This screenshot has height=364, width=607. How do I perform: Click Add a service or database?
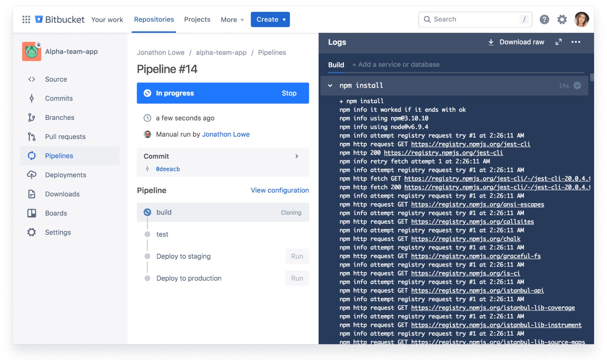coord(396,65)
